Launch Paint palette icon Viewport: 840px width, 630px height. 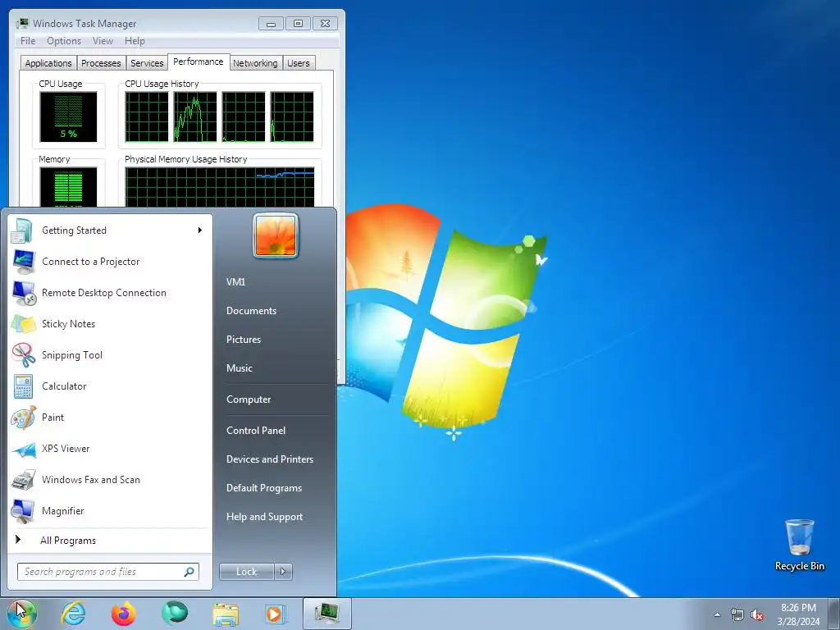click(x=22, y=418)
